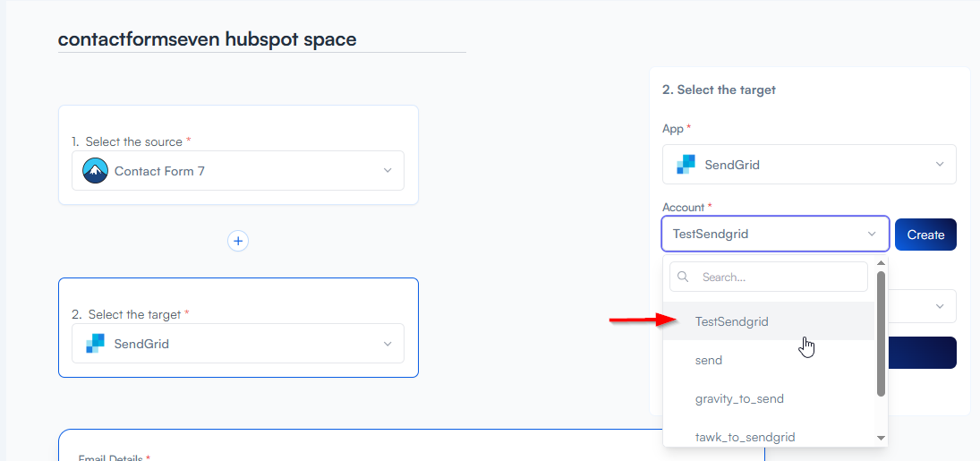Add a step with the plus icon
Image resolution: width=980 pixels, height=461 pixels.
pos(237,241)
